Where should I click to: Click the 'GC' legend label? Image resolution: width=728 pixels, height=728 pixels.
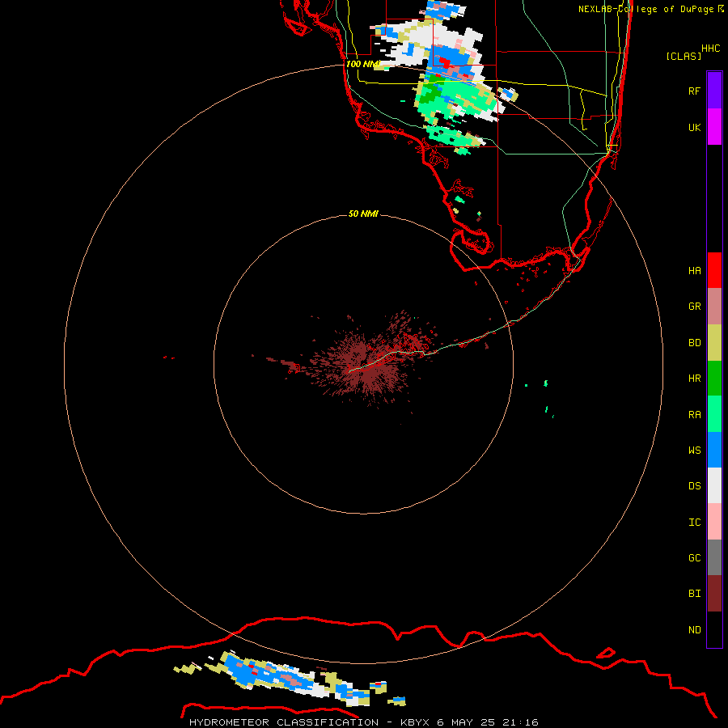tap(694, 558)
